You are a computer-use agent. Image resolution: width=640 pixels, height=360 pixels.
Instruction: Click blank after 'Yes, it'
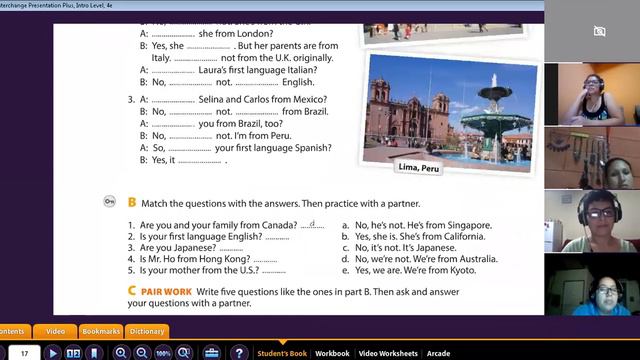click(200, 161)
